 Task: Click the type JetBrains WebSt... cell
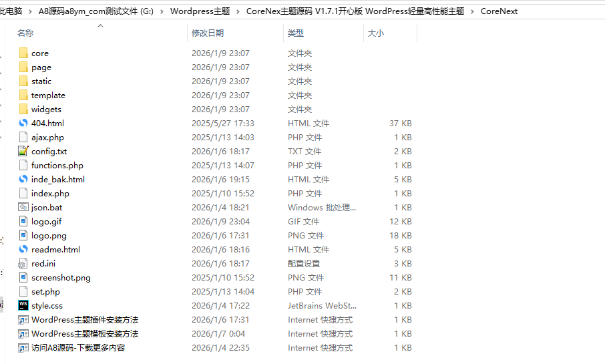tap(322, 306)
